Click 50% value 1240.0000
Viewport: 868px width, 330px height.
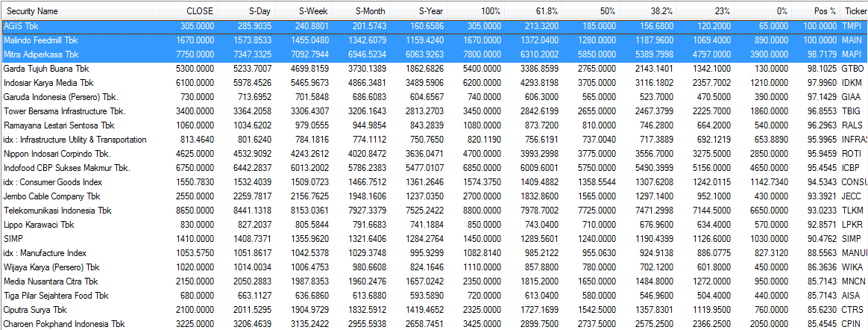coord(598,238)
